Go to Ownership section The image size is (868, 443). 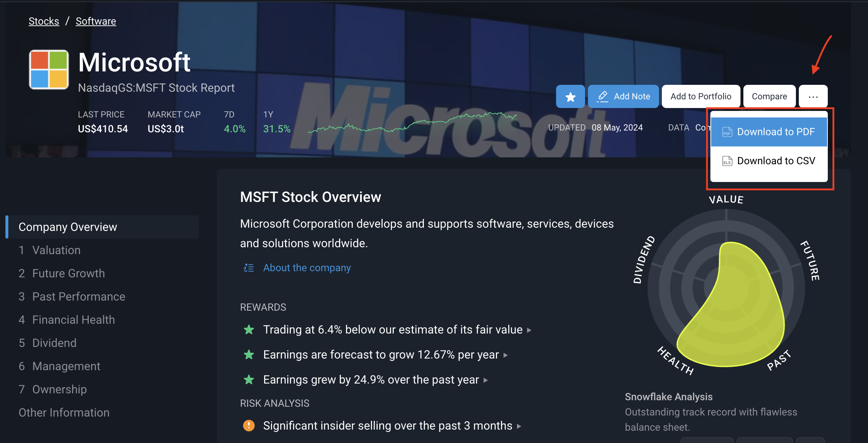(59, 389)
